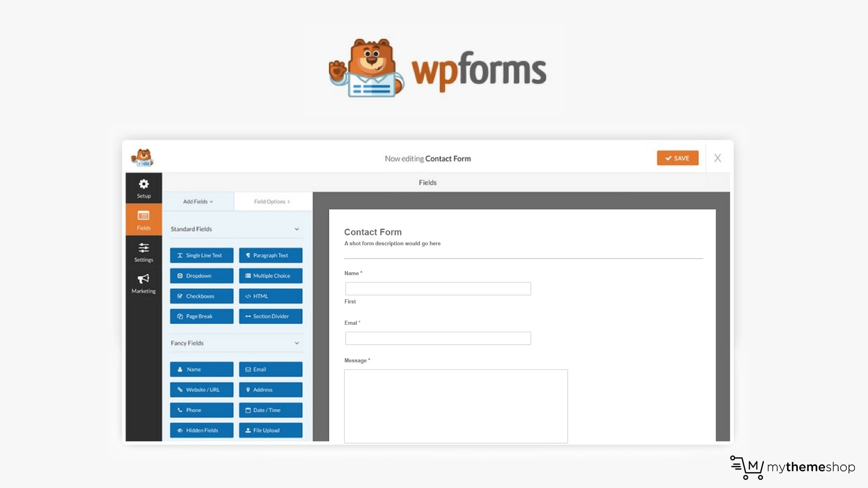868x488 pixels.
Task: Add a Phone field
Action: pos(202,410)
